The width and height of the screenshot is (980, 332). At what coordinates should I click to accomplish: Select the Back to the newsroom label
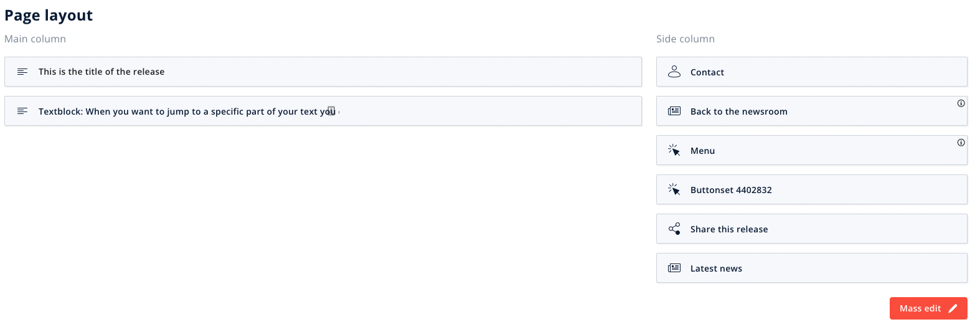click(x=739, y=111)
